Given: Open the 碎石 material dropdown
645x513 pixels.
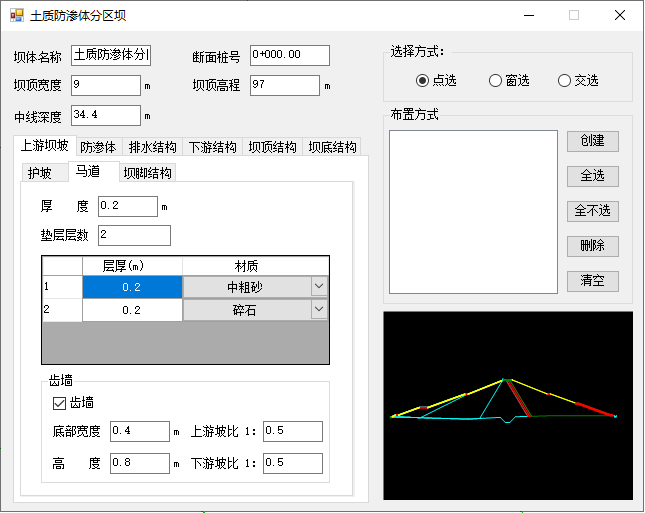Looking at the screenshot, I should click(x=319, y=309).
